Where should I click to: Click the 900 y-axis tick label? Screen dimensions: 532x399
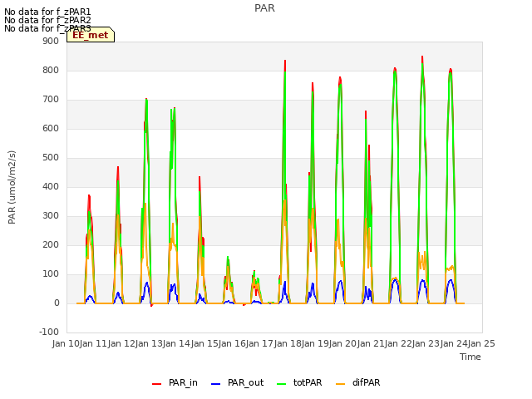tap(51, 42)
